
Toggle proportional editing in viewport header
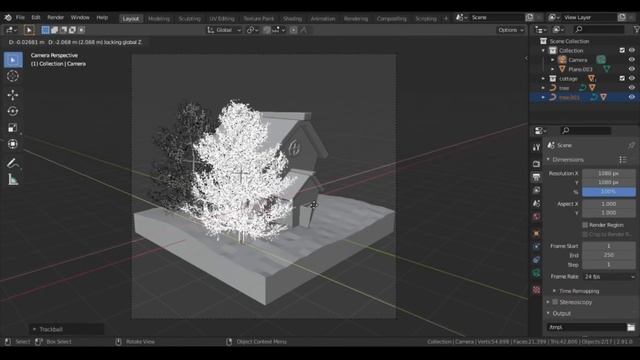point(293,30)
